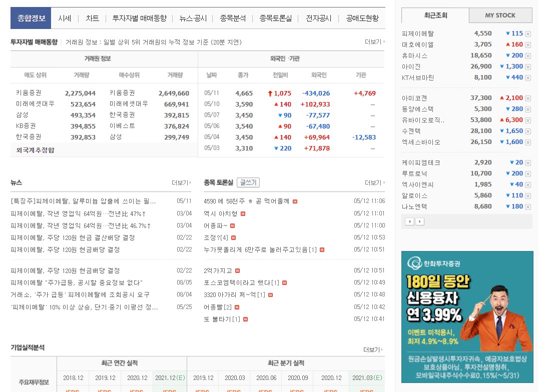Open 아미코젠 in recent stocks list

[x=414, y=98]
